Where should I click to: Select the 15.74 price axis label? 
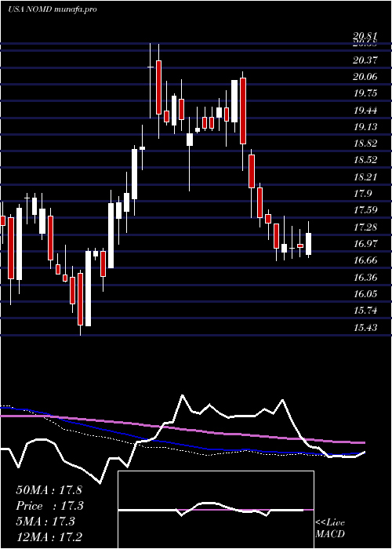(x=365, y=311)
